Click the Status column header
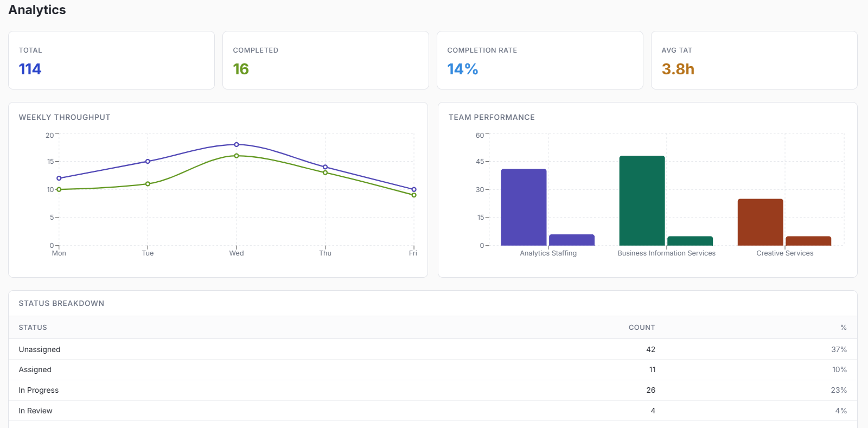Screen dimensions: 868x428 tap(33, 328)
